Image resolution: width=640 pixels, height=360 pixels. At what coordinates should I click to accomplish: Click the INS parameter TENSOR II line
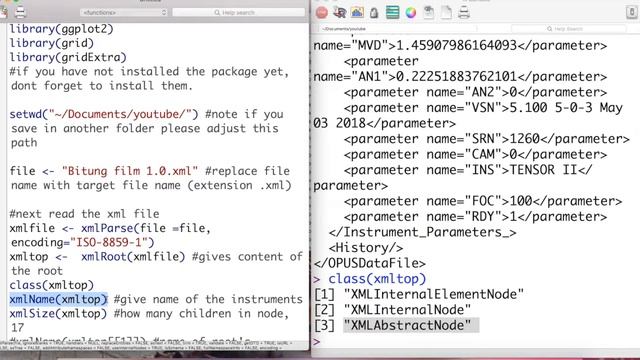point(468,170)
